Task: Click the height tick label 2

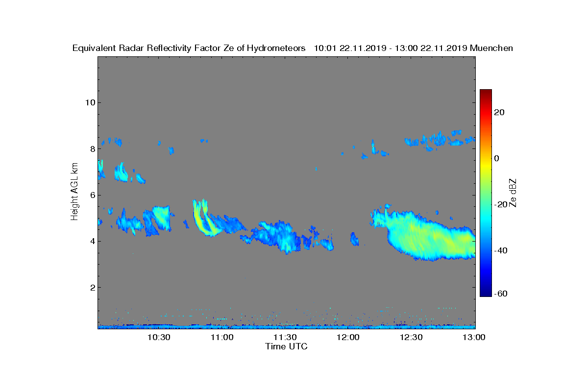Action: [92, 287]
